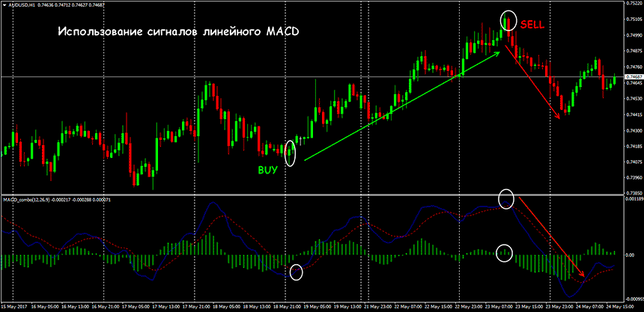Click the 23 May 07:00 time label
This screenshot has height=312, width=644.
click(x=499, y=307)
